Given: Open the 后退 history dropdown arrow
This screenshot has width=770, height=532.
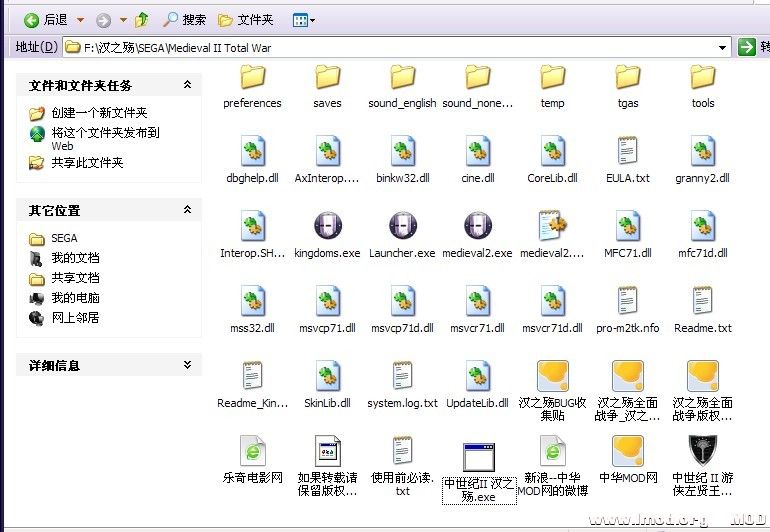Looking at the screenshot, I should click(x=80, y=20).
